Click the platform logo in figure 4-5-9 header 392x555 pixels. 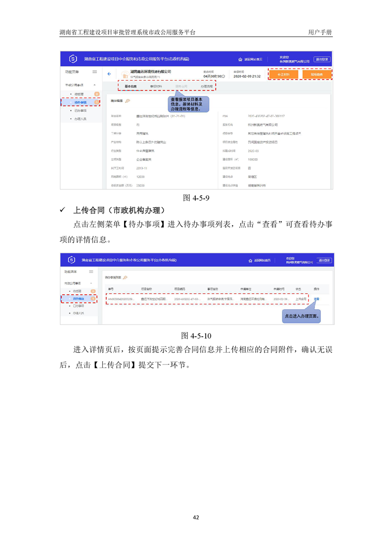coord(73,59)
